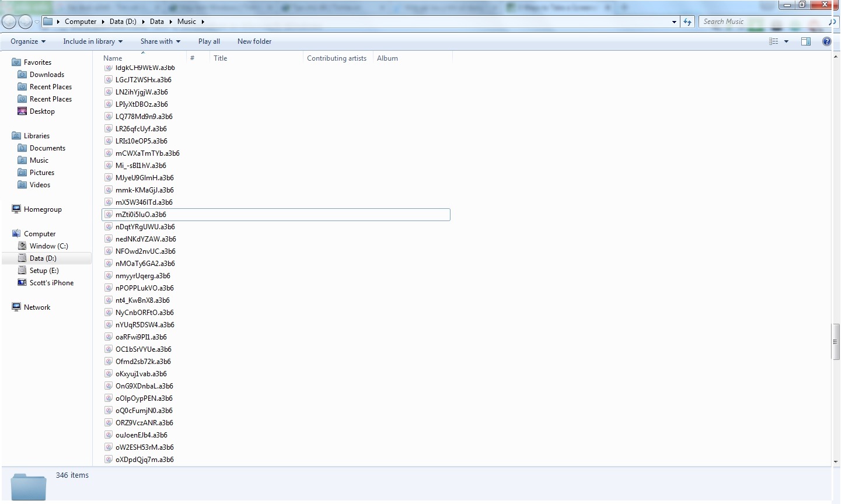The height and width of the screenshot is (504, 859).
Task: Expand the Include in library dropdown
Action: pyautogui.click(x=93, y=41)
